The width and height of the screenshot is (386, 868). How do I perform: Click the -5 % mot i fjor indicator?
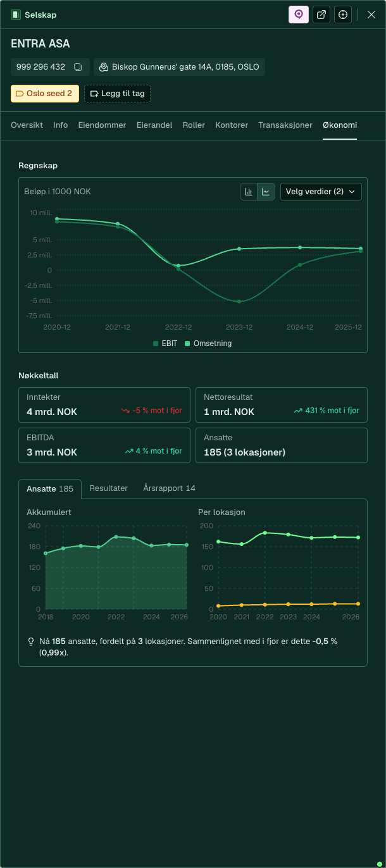(x=152, y=411)
